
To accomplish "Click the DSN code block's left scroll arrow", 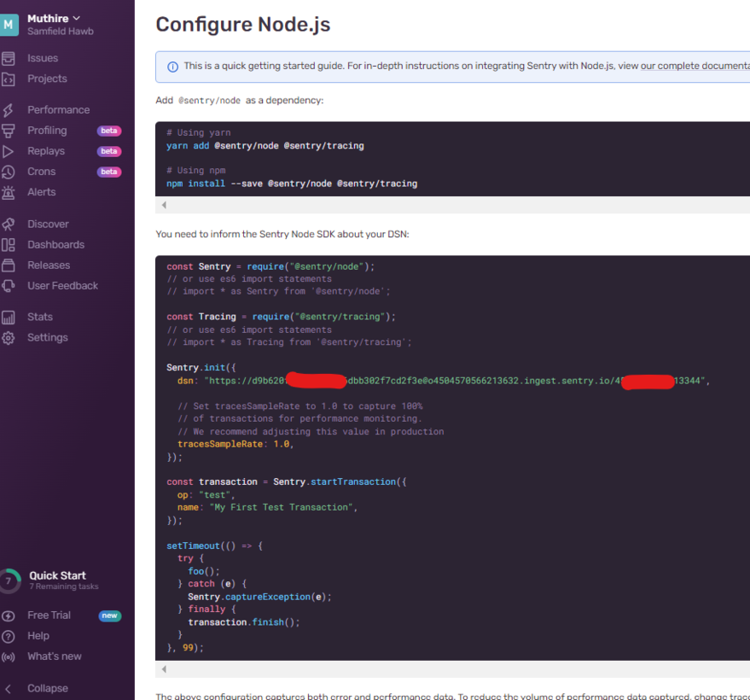I will (164, 669).
